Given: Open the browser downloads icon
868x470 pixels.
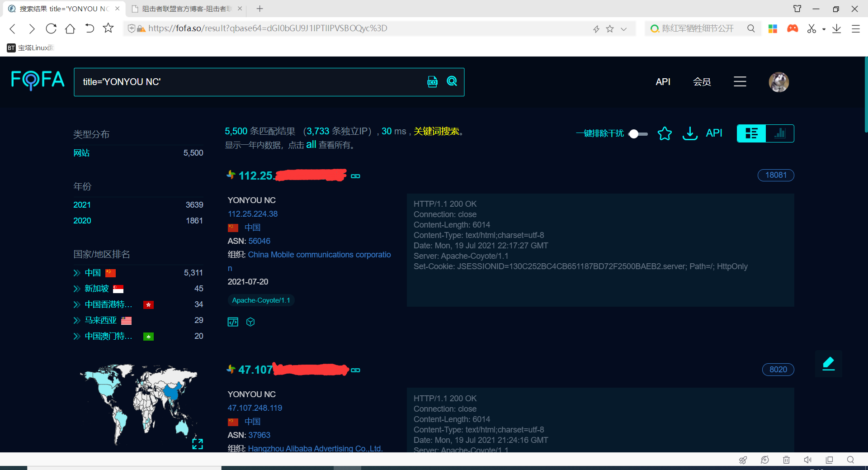Looking at the screenshot, I should 836,28.
